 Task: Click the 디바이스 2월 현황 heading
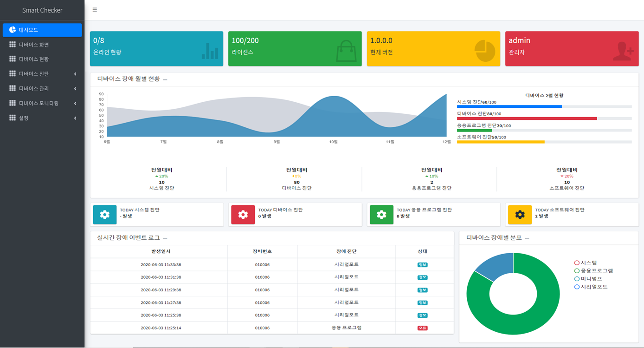click(544, 95)
